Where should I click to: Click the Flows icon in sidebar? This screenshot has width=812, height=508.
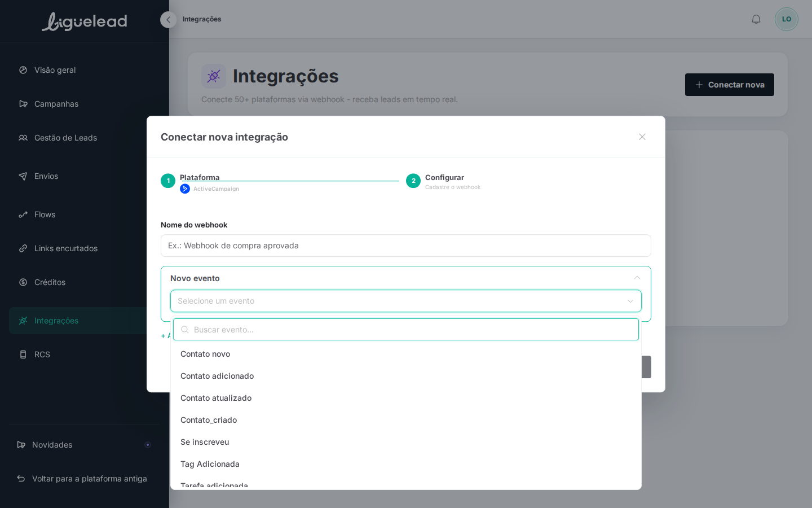pos(23,214)
